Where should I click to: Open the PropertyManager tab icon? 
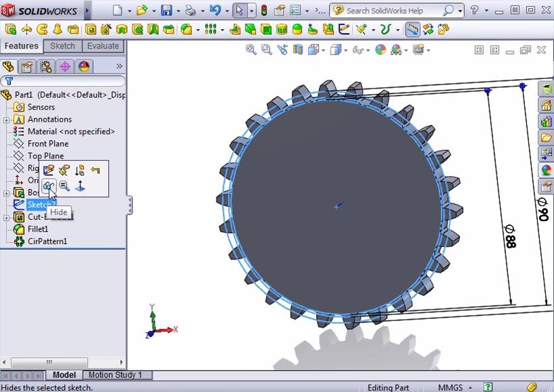(x=27, y=66)
